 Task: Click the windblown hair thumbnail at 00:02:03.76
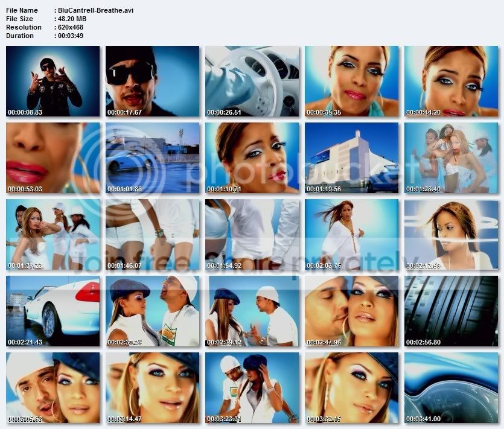click(352, 235)
